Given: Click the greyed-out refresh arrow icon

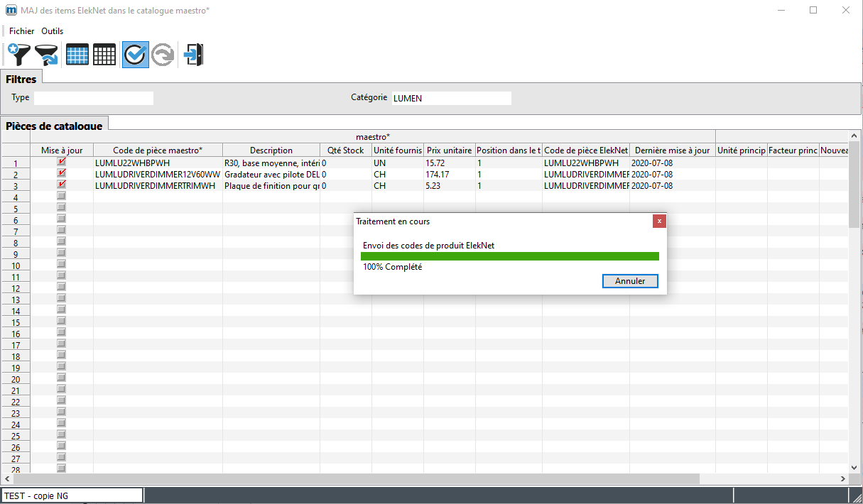Looking at the screenshot, I should 163,55.
